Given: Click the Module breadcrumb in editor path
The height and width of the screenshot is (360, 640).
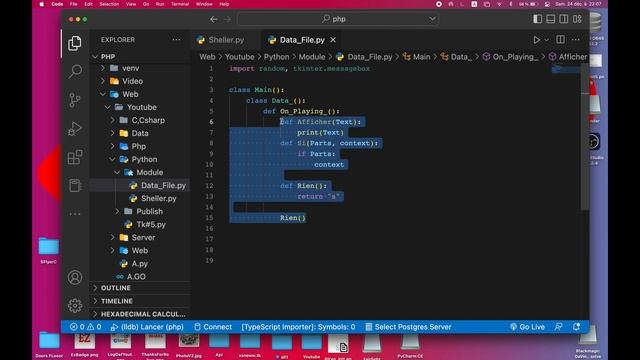Looking at the screenshot, I should (x=312, y=57).
